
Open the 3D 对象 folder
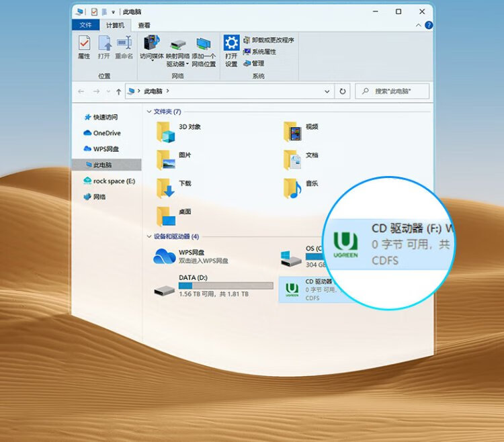pyautogui.click(x=166, y=132)
